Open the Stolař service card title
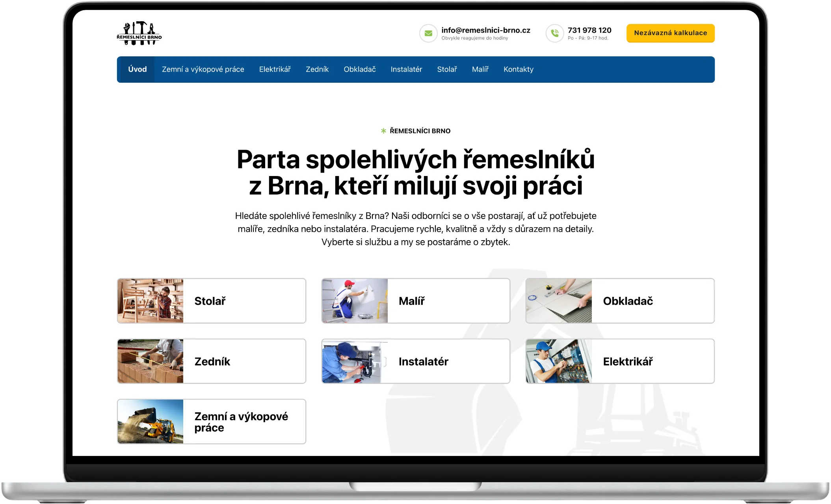 tap(210, 301)
